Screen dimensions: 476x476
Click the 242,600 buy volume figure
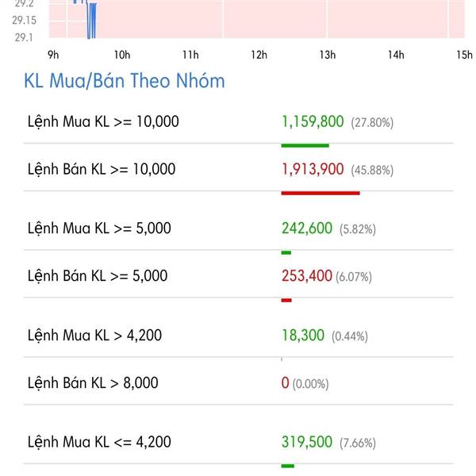click(x=307, y=228)
